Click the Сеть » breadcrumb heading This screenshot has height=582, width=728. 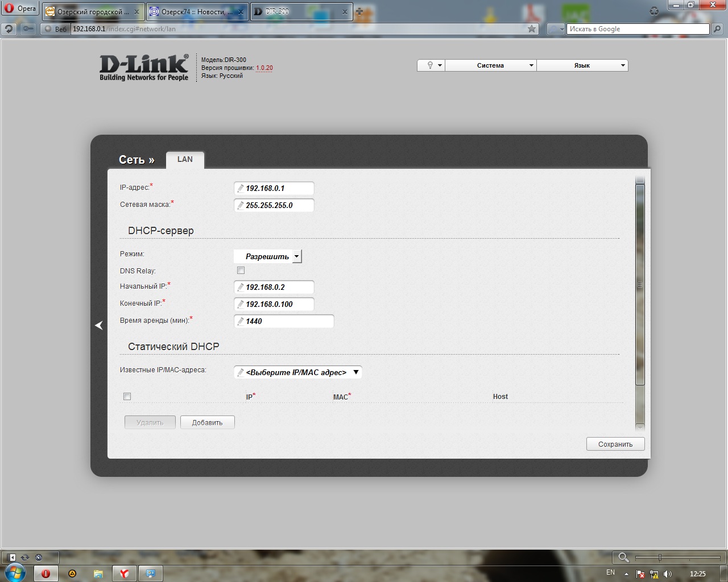(136, 160)
